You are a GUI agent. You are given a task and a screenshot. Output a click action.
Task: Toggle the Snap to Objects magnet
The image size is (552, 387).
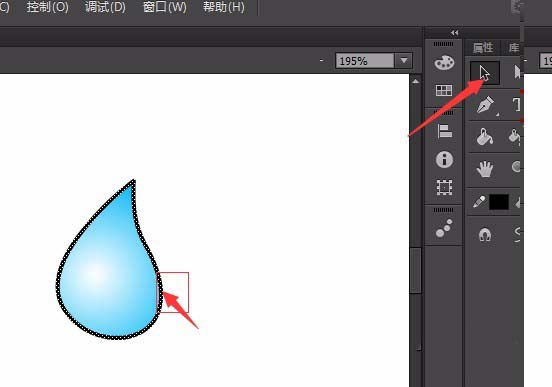click(485, 235)
